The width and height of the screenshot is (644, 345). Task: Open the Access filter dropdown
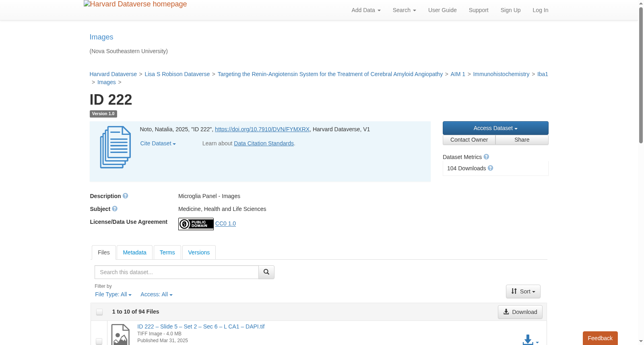(x=157, y=295)
